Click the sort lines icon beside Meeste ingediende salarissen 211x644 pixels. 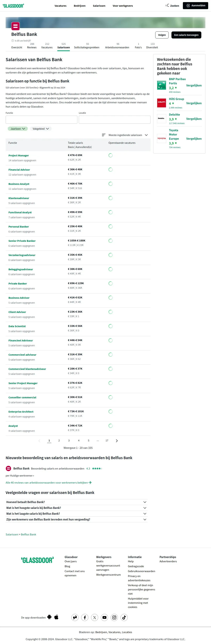pyautogui.click(x=104, y=135)
